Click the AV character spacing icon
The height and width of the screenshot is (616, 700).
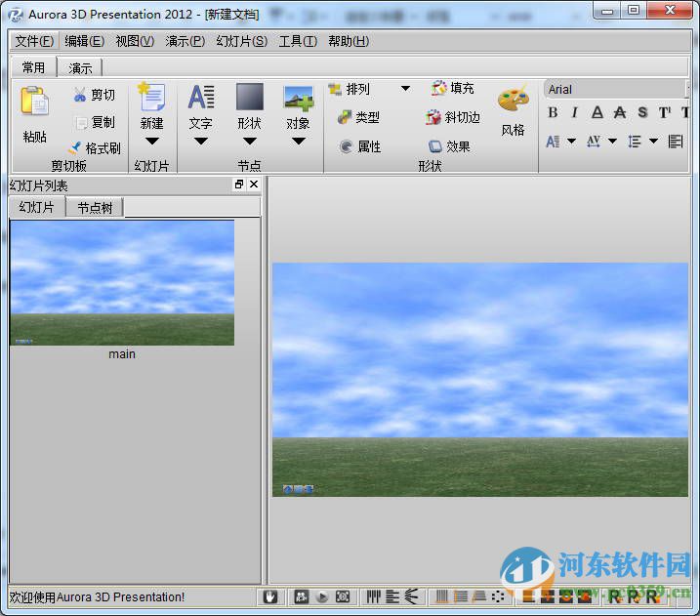[x=594, y=142]
